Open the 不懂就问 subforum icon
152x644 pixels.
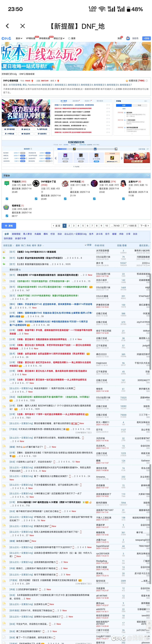point(7,183)
